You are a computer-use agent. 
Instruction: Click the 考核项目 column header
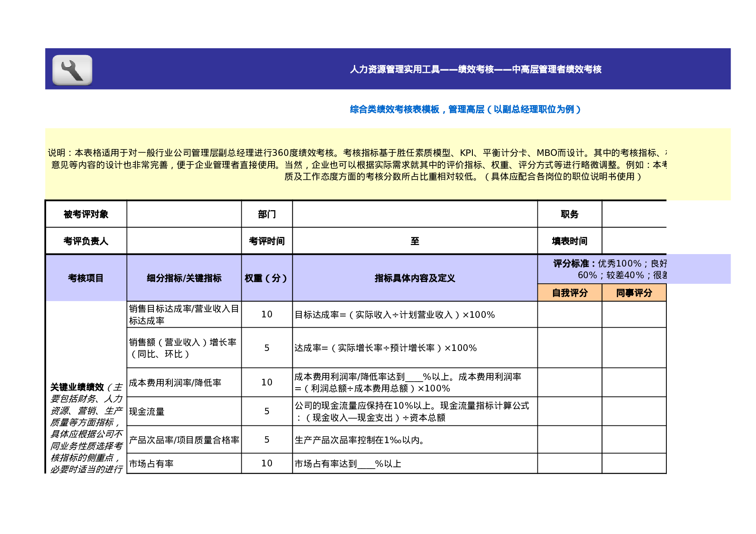[86, 278]
